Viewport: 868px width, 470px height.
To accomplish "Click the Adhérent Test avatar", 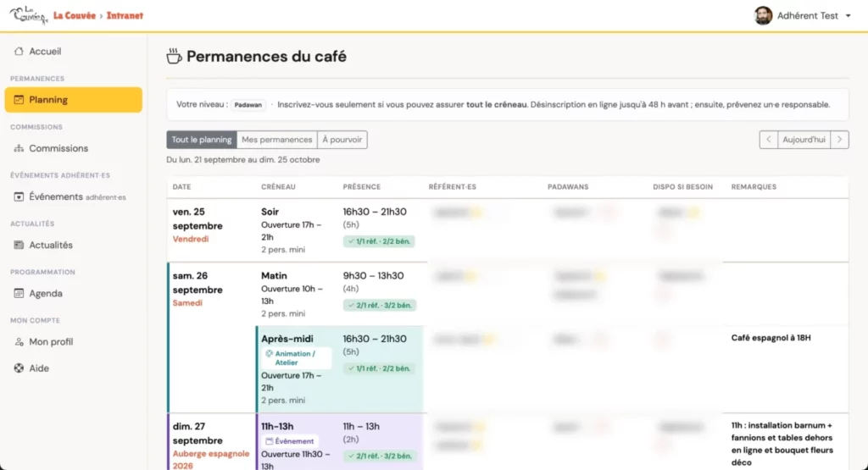I will pos(763,15).
